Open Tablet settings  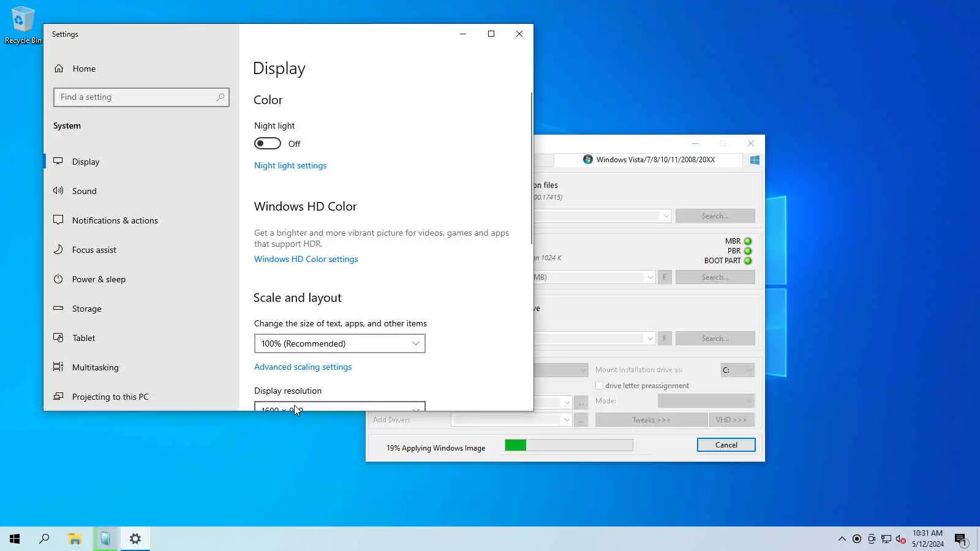[141, 338]
